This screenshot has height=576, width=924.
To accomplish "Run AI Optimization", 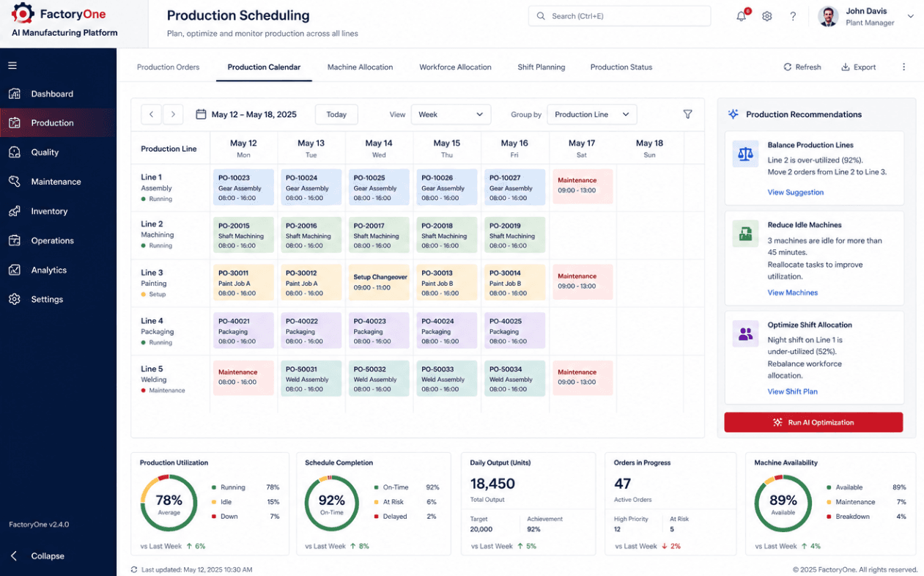I will pyautogui.click(x=813, y=422).
